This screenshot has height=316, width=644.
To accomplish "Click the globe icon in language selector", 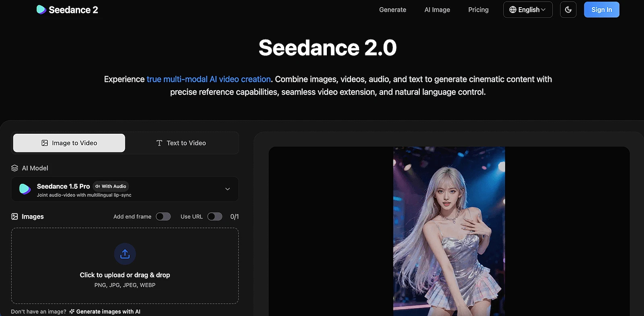I will (x=513, y=10).
